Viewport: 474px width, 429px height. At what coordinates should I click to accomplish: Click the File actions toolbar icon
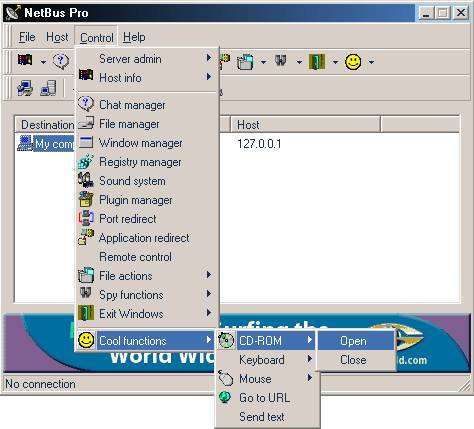(245, 62)
